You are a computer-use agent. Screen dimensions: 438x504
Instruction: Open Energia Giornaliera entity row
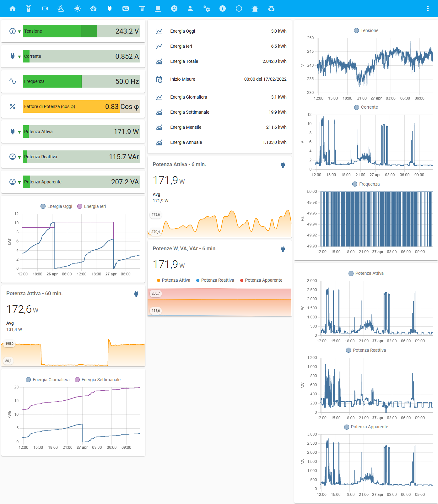click(x=219, y=97)
